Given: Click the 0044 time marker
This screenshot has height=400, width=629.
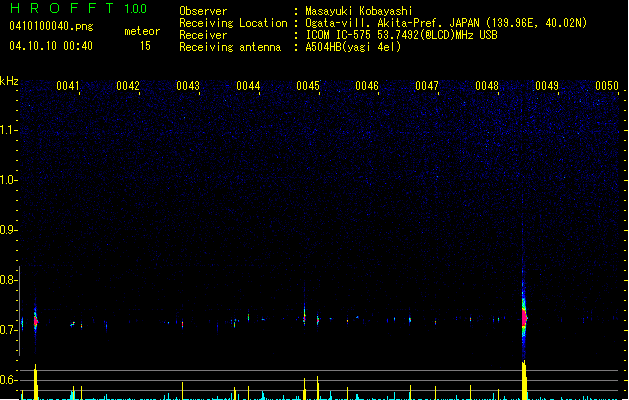Looking at the screenshot, I should [x=248, y=86].
